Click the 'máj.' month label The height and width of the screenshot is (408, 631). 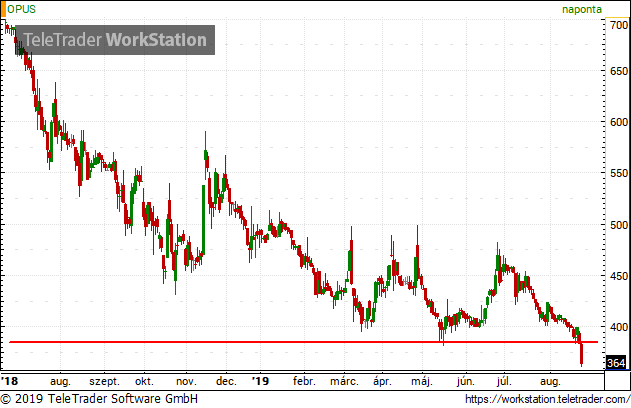422,381
